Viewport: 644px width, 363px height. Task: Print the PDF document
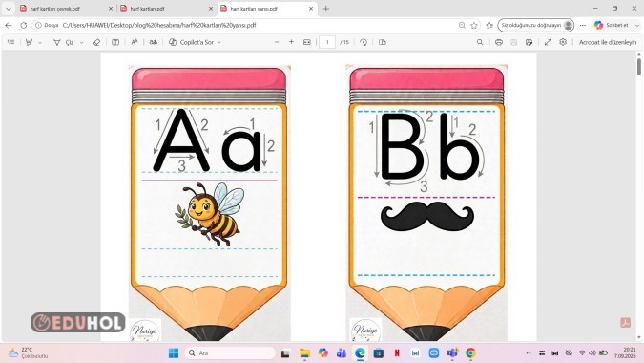499,42
